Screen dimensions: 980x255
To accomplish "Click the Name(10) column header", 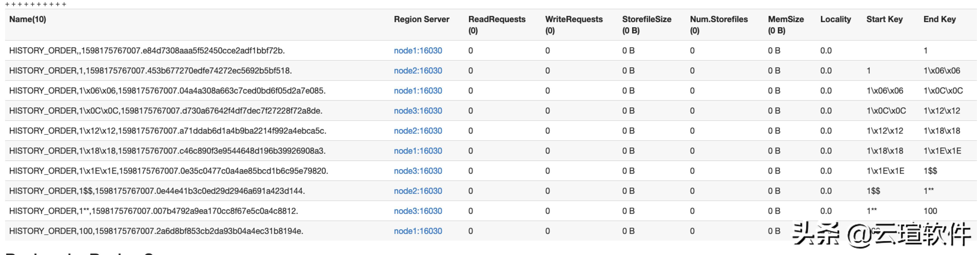I will click(27, 20).
